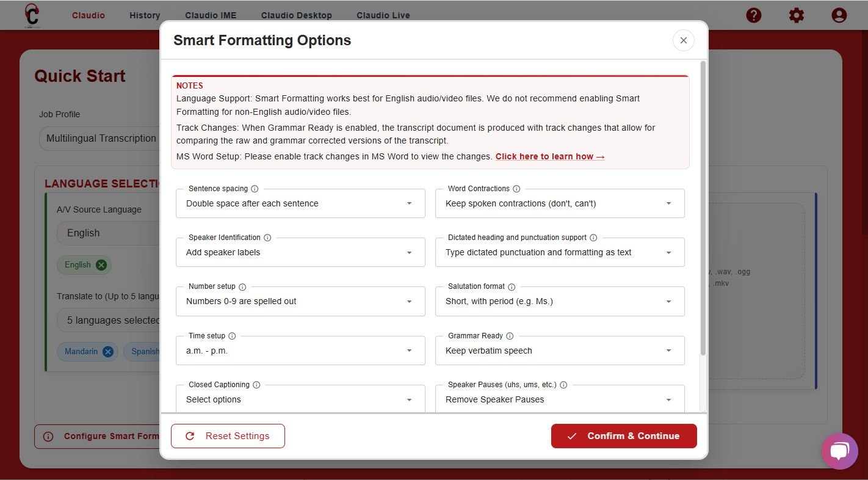Viewport: 868px width, 480px height.
Task: Open the Grammar Ready dropdown
Action: [560, 351]
